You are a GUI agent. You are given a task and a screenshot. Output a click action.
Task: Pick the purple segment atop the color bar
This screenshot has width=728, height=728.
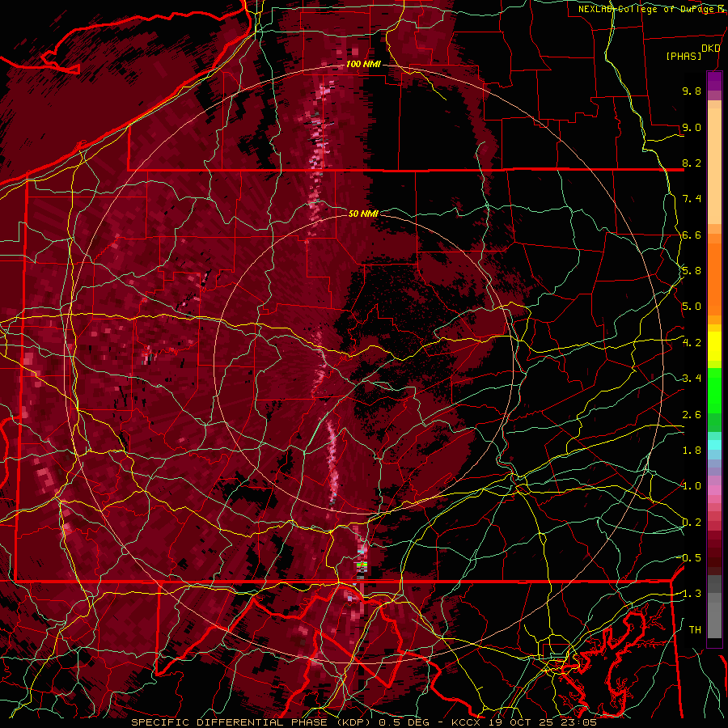(x=714, y=81)
